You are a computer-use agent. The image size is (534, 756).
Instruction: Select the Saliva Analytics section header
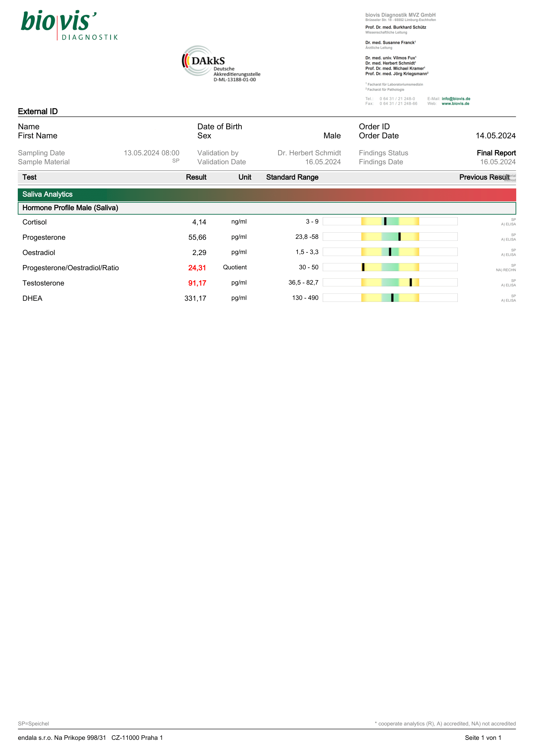click(x=47, y=194)
